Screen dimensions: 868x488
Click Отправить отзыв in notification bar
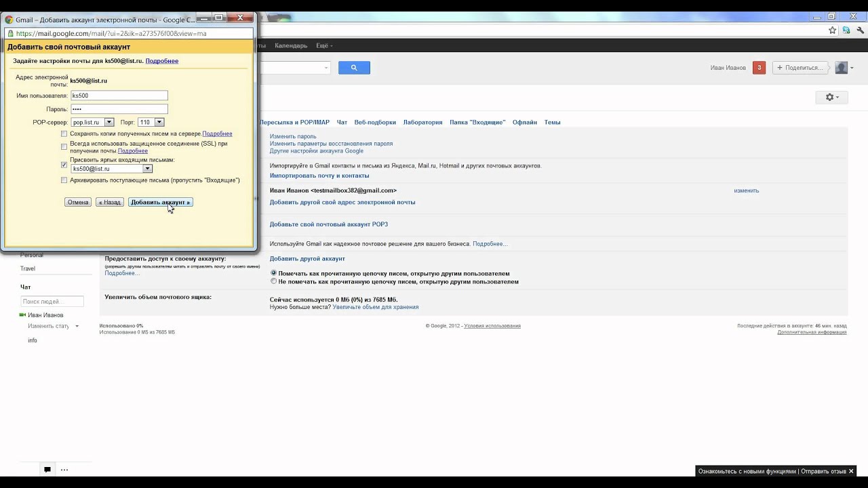point(823,471)
